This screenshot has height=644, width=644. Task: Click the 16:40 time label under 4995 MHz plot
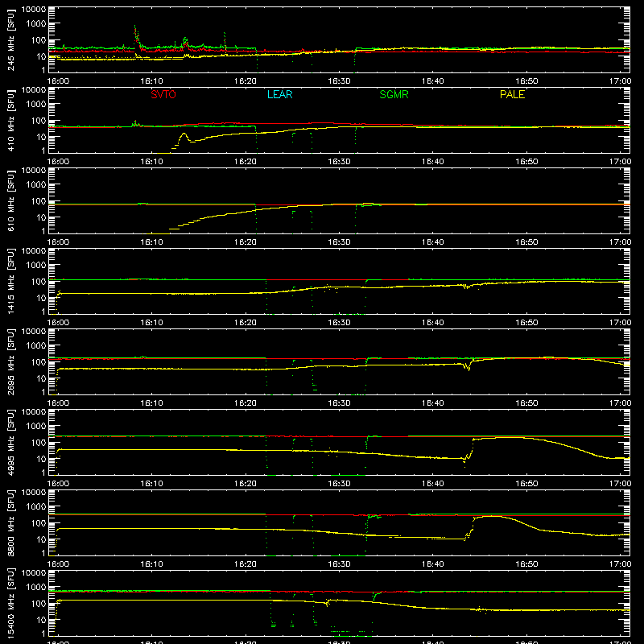tap(433, 484)
